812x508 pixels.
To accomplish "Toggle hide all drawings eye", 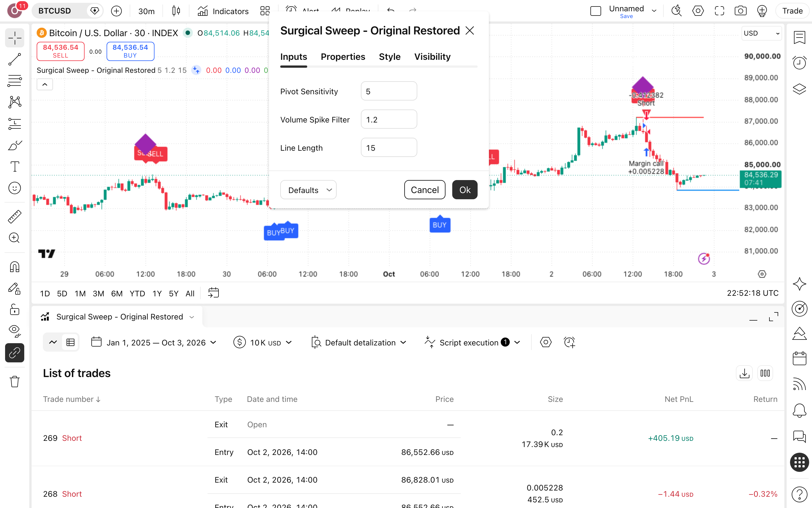I will [14, 331].
